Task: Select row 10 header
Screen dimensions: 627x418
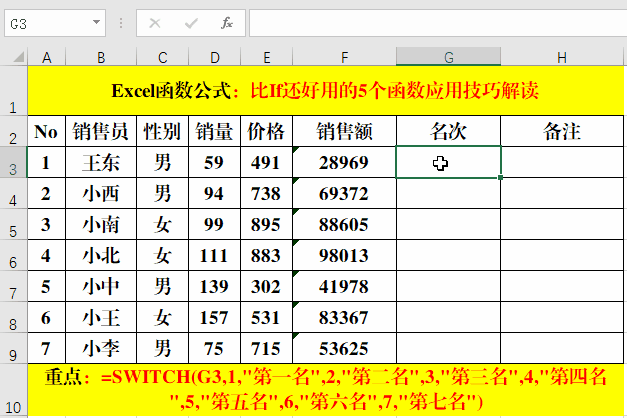Action: [14, 390]
